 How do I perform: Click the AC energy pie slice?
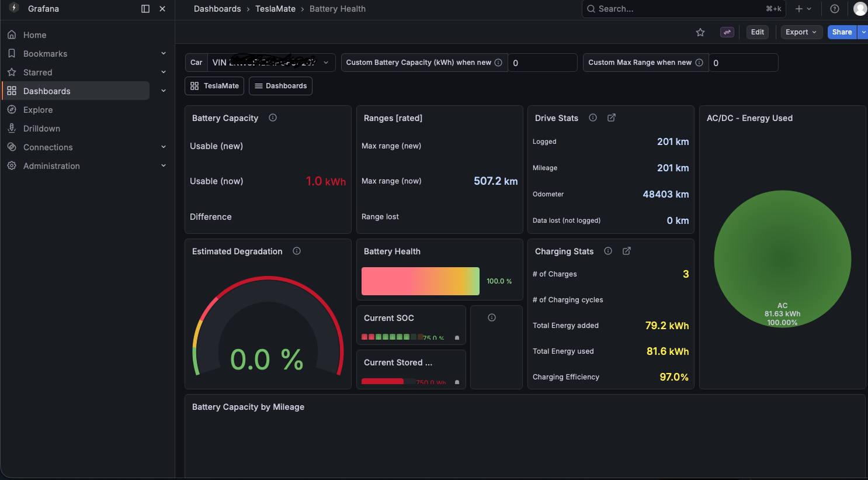pos(782,258)
